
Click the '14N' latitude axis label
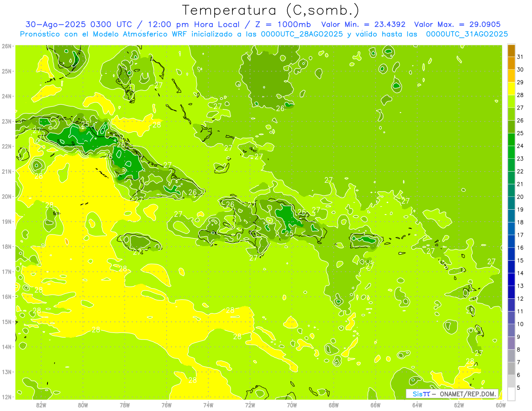6,347
